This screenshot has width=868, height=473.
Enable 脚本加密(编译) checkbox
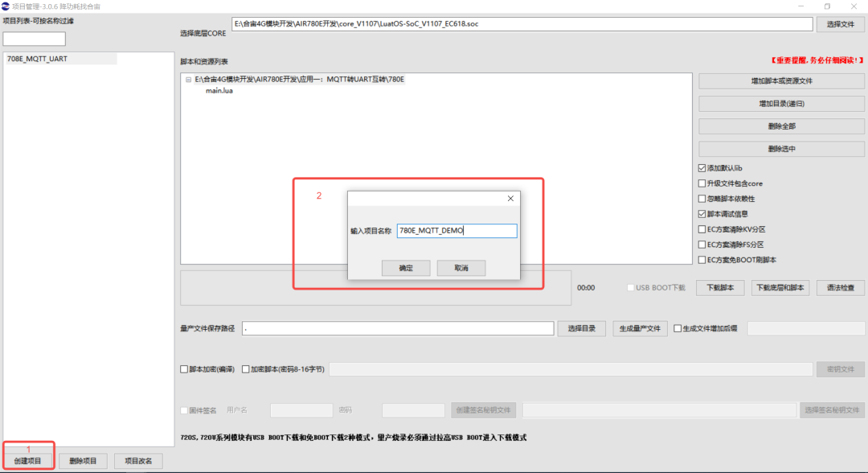pos(184,369)
